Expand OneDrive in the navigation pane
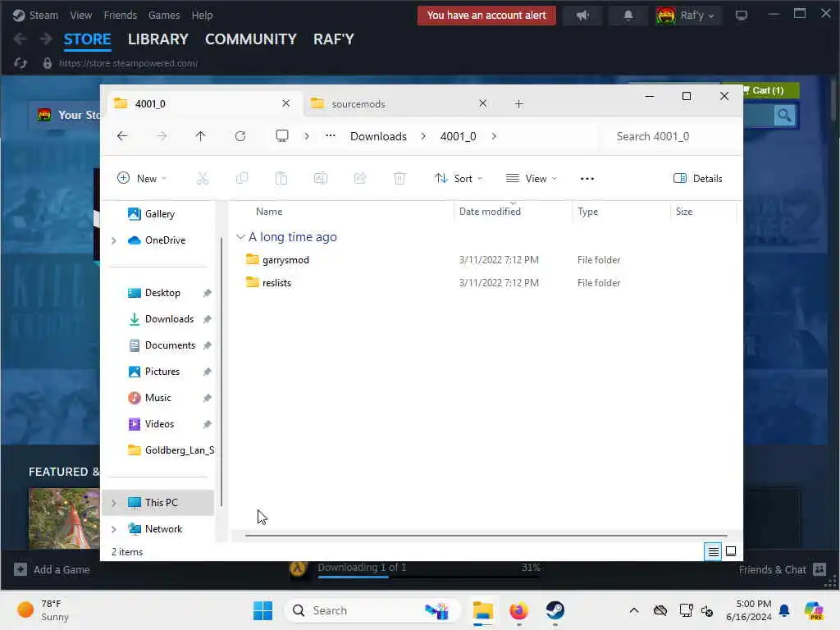840x630 pixels. (113, 240)
